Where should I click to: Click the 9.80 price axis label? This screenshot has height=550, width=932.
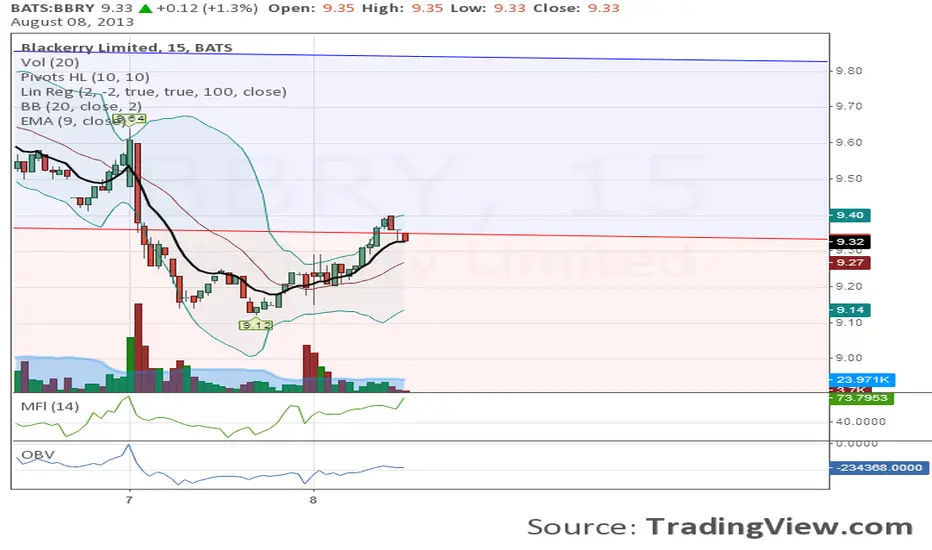click(x=849, y=71)
